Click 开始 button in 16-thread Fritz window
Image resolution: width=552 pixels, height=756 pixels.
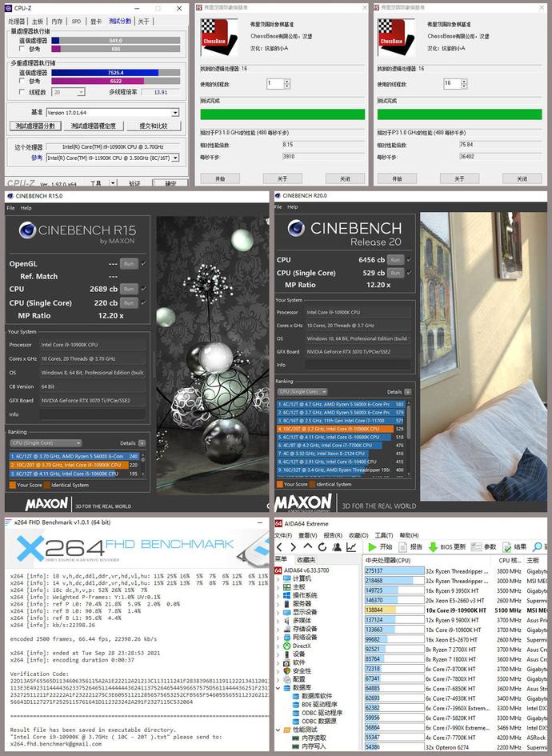[397, 178]
